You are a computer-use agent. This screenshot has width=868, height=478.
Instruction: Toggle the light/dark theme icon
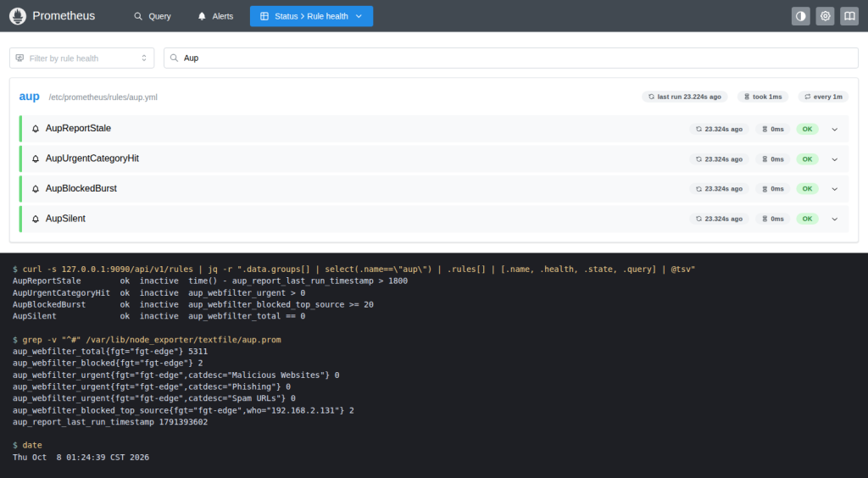click(800, 16)
